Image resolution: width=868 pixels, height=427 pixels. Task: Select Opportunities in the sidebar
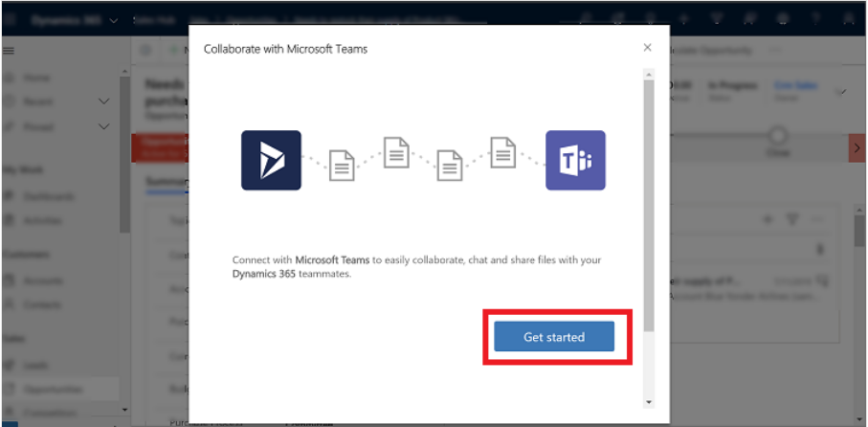point(54,390)
